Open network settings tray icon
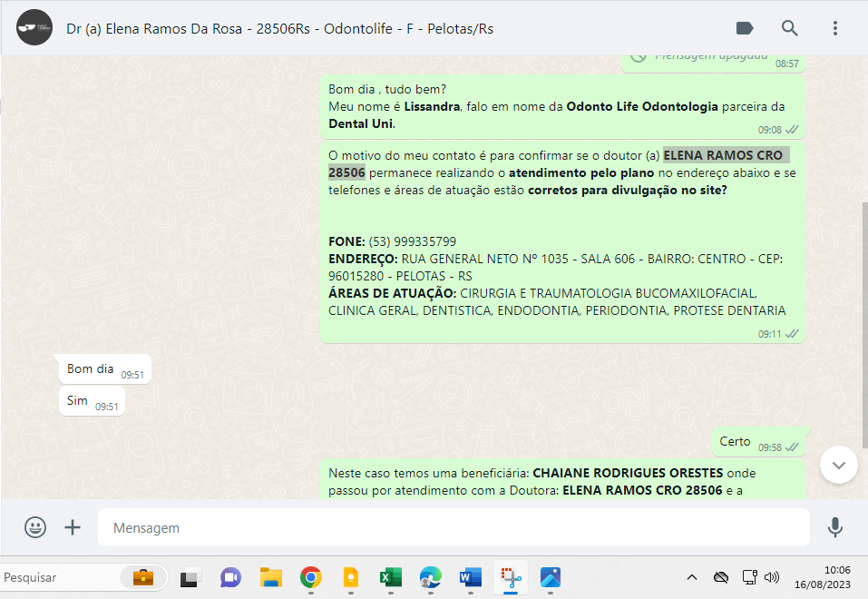The image size is (868, 599). [749, 577]
